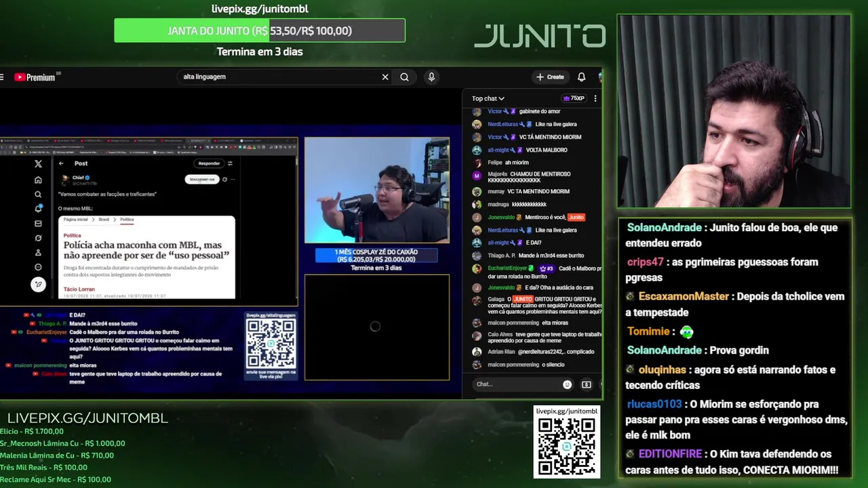Click 'Elicio - R$ 1.700,00' donor entry
Image resolution: width=868 pixels, height=488 pixels.
pyautogui.click(x=32, y=431)
